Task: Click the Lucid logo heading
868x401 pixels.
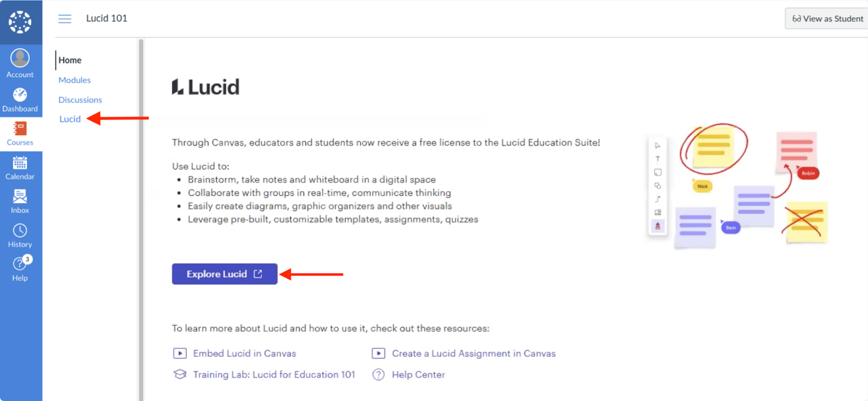Action: pos(206,87)
